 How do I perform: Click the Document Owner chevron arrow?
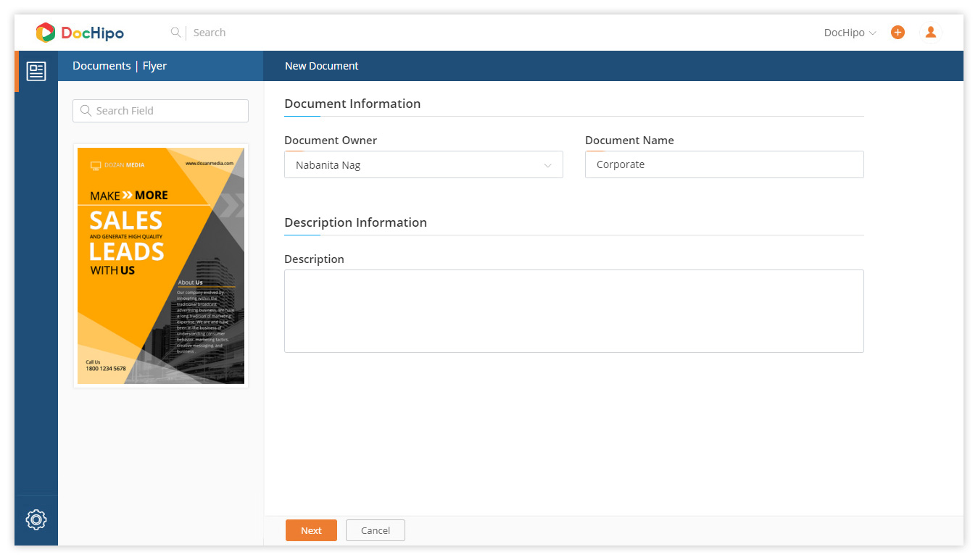coord(548,165)
